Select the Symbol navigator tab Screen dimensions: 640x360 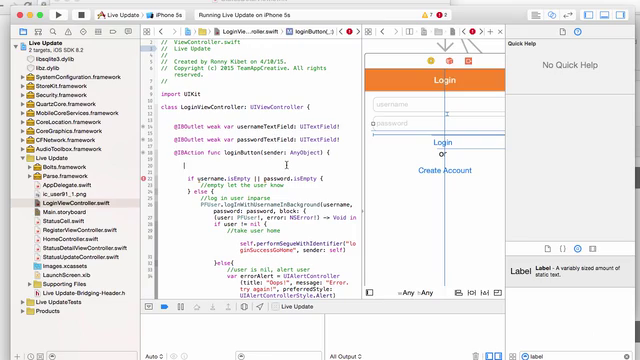click(x=38, y=31)
